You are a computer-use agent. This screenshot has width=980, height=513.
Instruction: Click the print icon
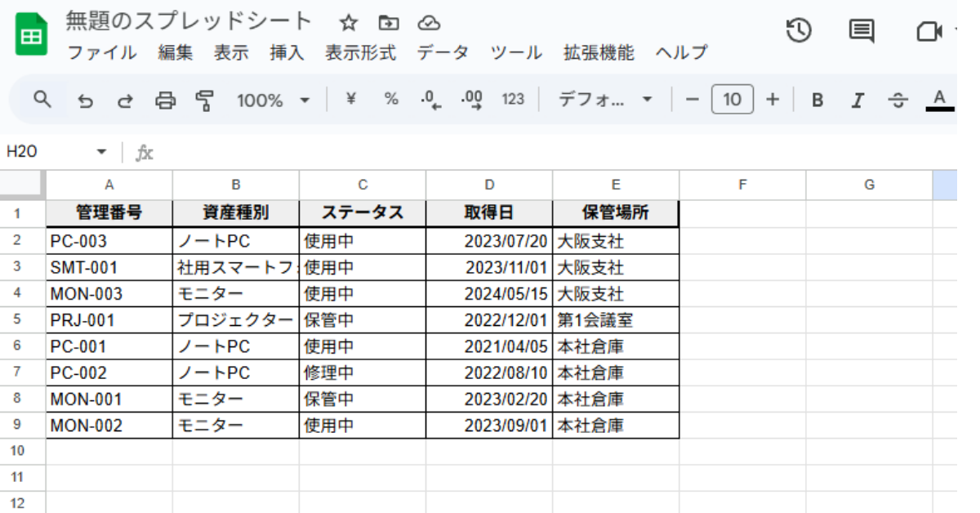166,100
